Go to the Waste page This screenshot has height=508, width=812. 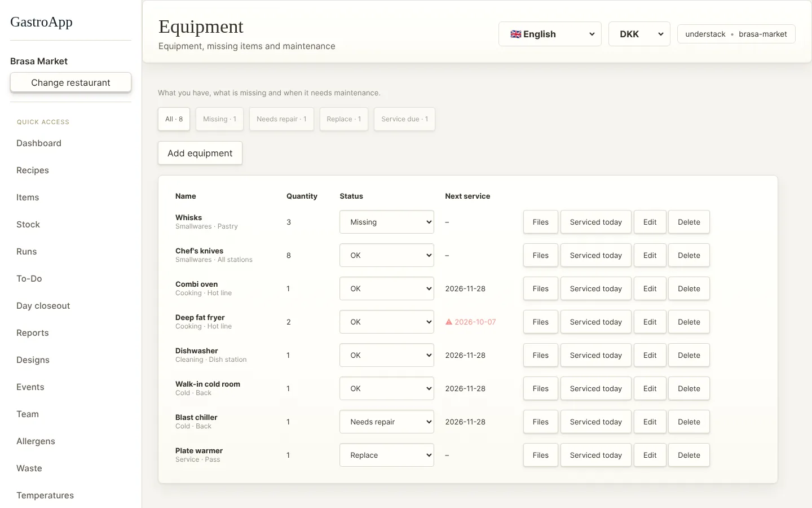click(x=29, y=468)
